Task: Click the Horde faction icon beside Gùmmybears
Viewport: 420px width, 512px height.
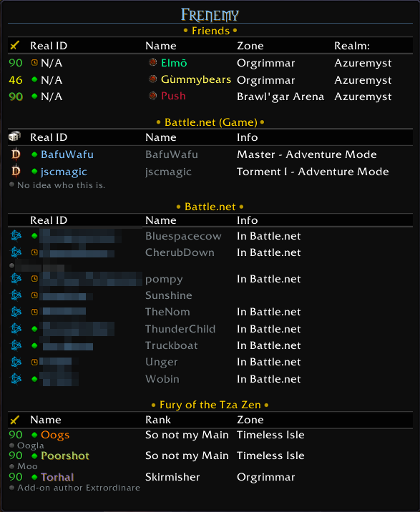Action: (x=152, y=79)
